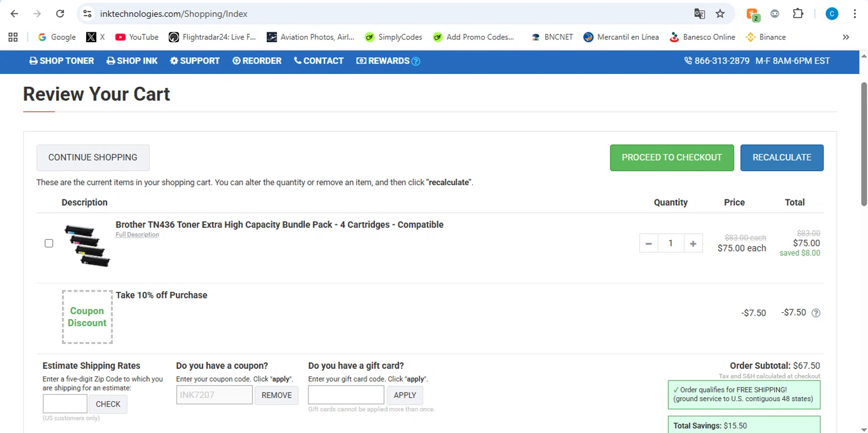The image size is (868, 433).
Task: Go forward in the browser
Action: tap(37, 13)
